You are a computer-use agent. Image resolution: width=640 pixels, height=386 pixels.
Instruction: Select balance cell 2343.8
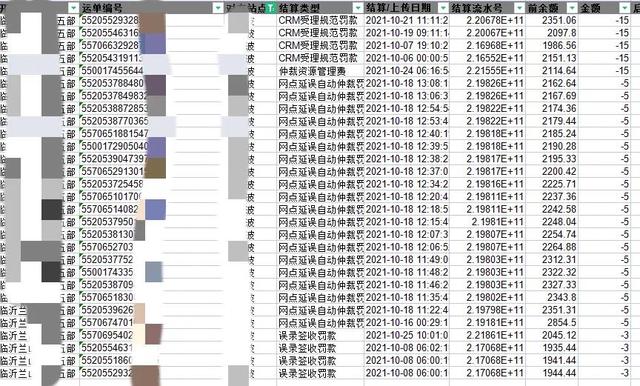click(552, 297)
